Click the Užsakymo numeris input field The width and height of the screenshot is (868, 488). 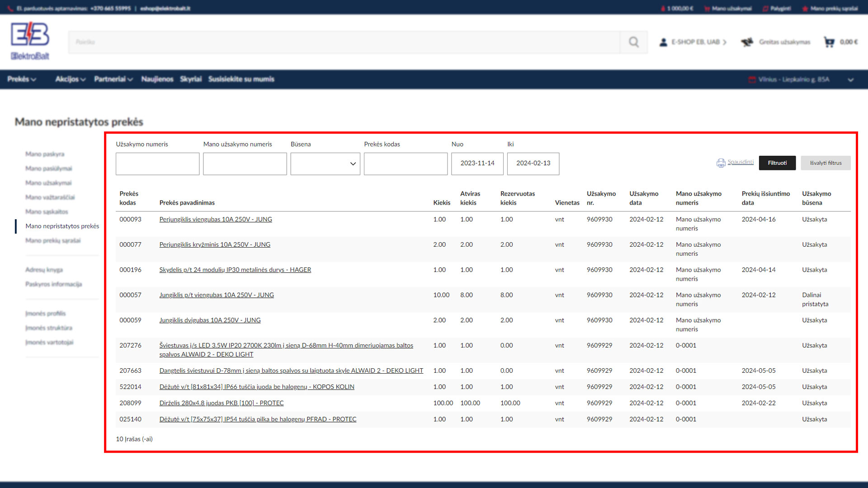click(x=157, y=164)
